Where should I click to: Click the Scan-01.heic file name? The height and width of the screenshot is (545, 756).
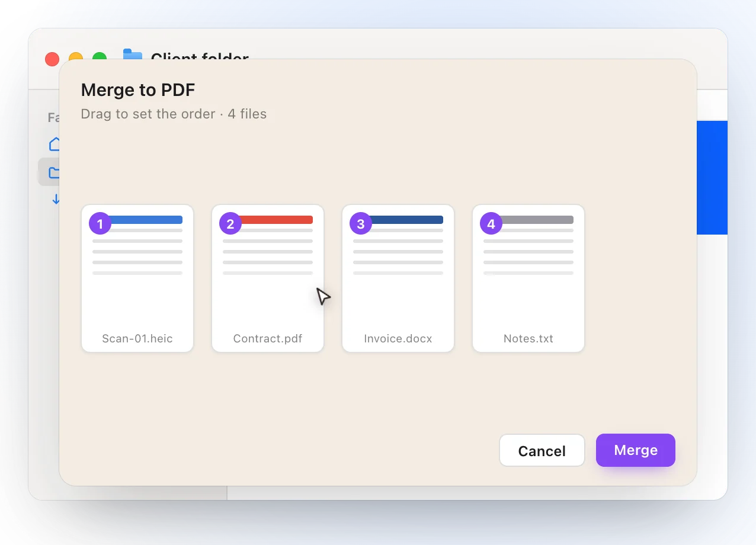click(137, 339)
